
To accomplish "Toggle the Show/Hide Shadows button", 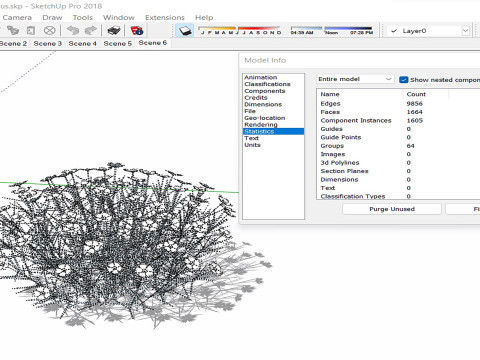I will tap(184, 31).
